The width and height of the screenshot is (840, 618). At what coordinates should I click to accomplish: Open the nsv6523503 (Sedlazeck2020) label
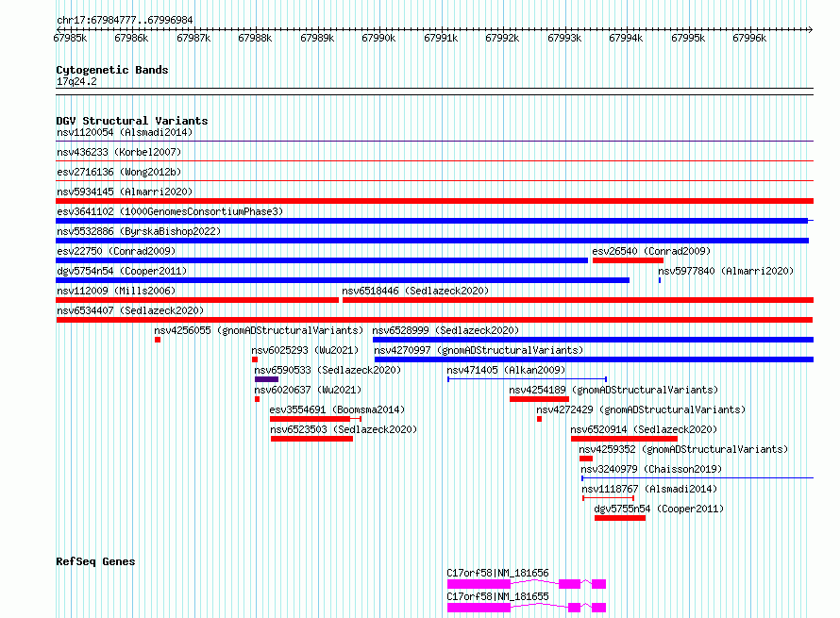344,429
